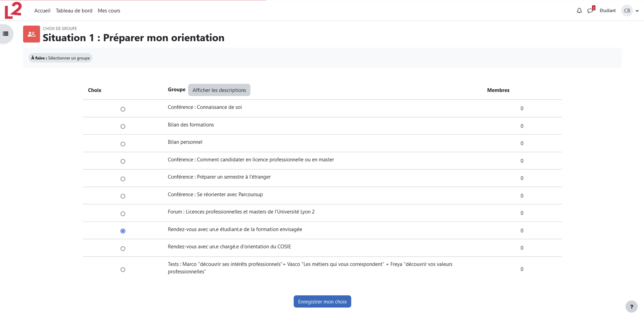The width and height of the screenshot is (644, 323).
Task: Click label Comment candidater en licence professionnelle
Action: pyautogui.click(x=251, y=159)
